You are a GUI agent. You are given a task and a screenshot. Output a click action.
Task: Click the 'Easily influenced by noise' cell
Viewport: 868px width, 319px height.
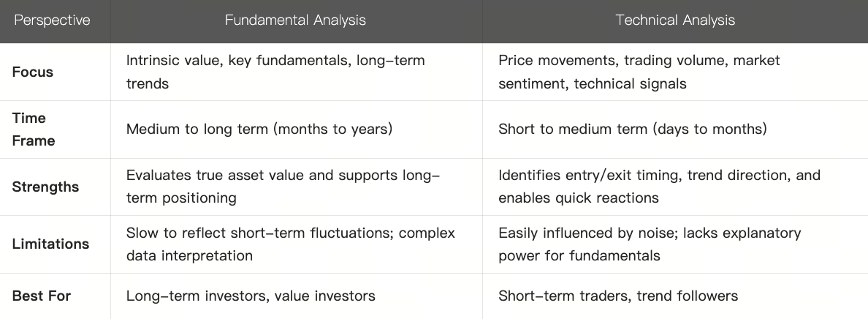point(650,244)
